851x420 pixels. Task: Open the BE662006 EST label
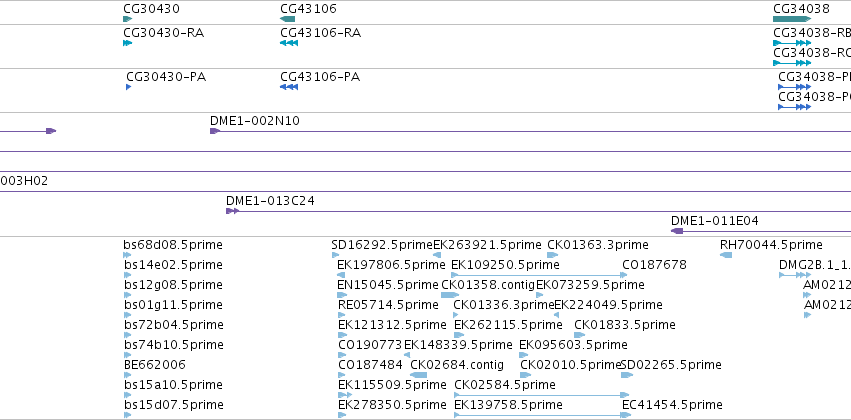point(155,365)
